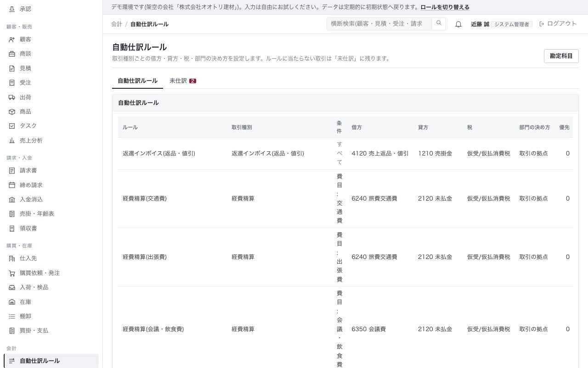Open 購買依頼・発注 cart icon
This screenshot has width=588, height=368.
coord(12,273)
